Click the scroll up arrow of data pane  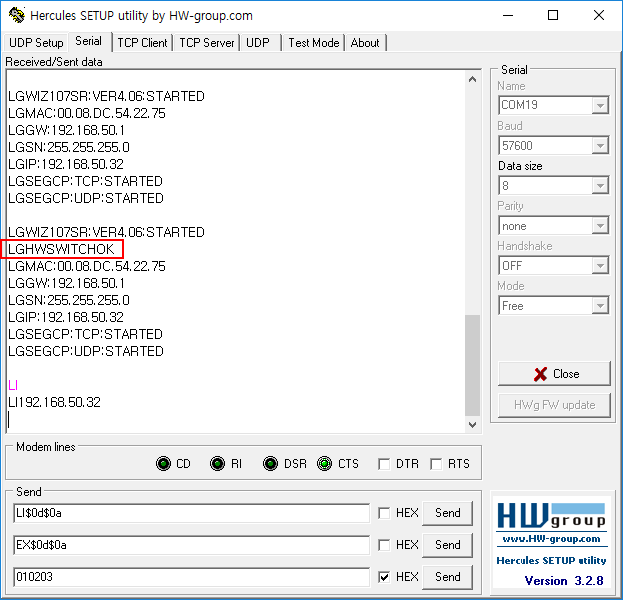(472, 79)
